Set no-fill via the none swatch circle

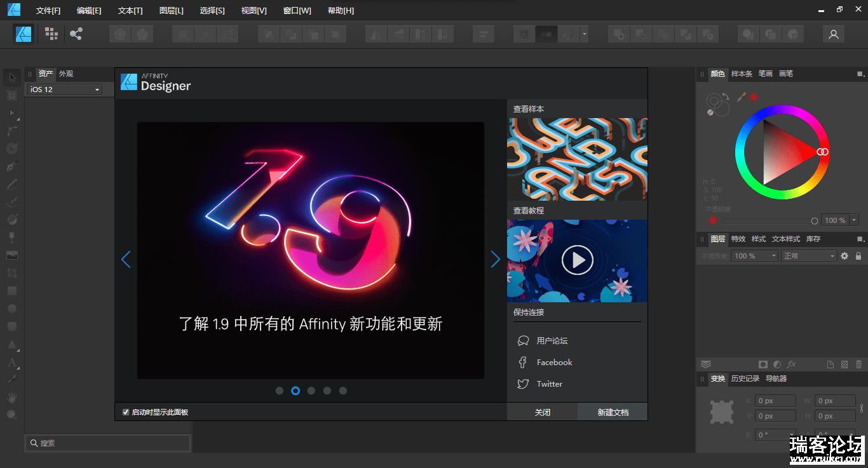(x=710, y=112)
